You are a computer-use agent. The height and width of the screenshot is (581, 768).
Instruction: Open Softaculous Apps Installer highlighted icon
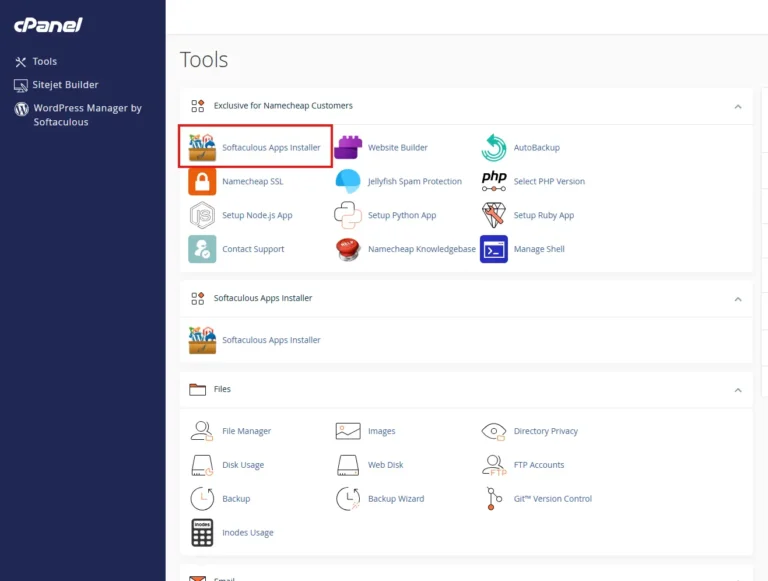[x=203, y=147]
